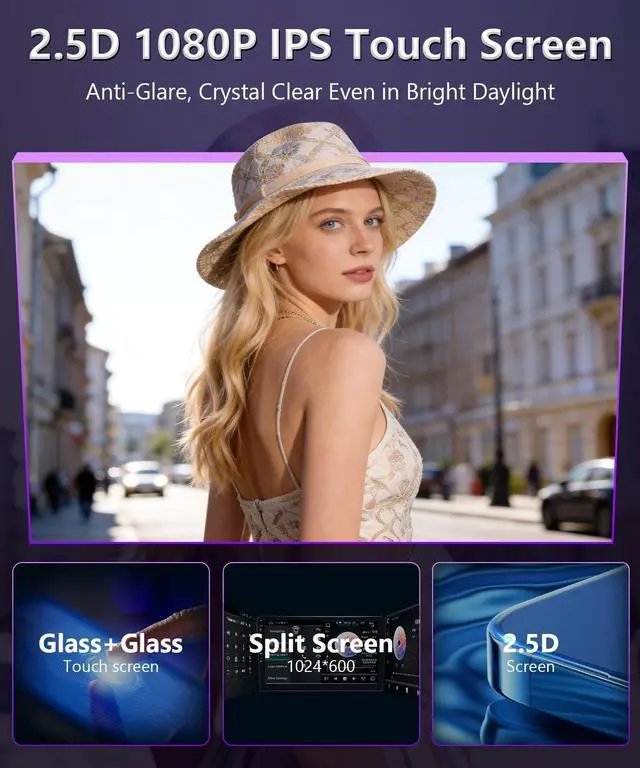Click the white car with headlights on
This screenshot has height=768, width=640.
click(143, 478)
